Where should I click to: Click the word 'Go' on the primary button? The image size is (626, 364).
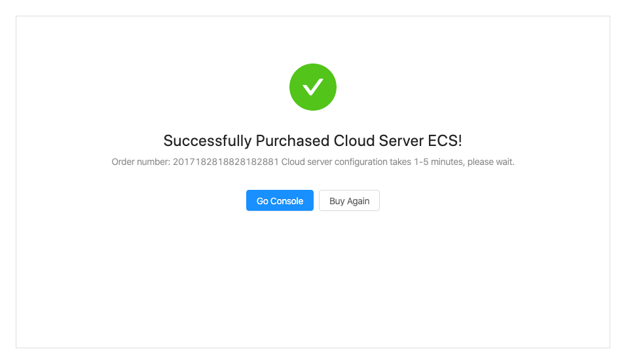coord(263,201)
